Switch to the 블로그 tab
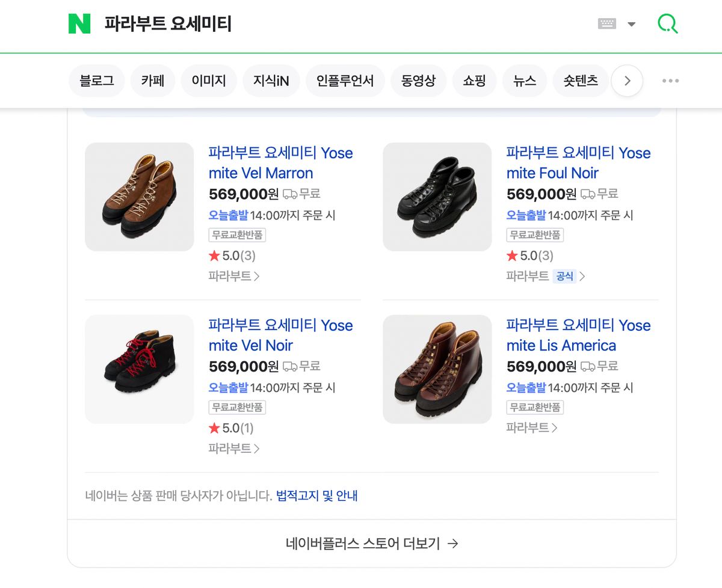The height and width of the screenshot is (588, 722). tap(96, 81)
